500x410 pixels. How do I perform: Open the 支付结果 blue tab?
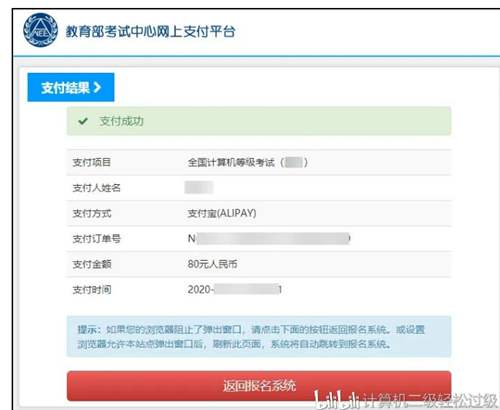coord(71,87)
